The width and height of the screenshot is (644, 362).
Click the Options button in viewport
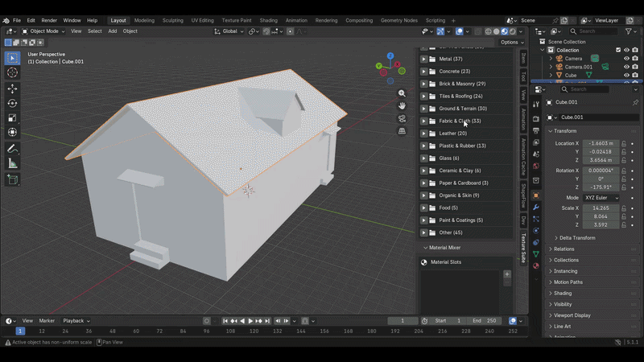tap(512, 43)
